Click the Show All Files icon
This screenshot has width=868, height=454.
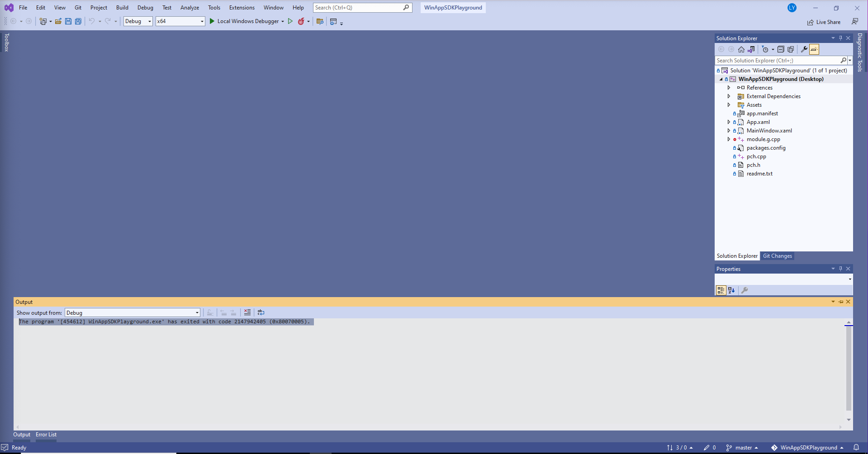[791, 49]
